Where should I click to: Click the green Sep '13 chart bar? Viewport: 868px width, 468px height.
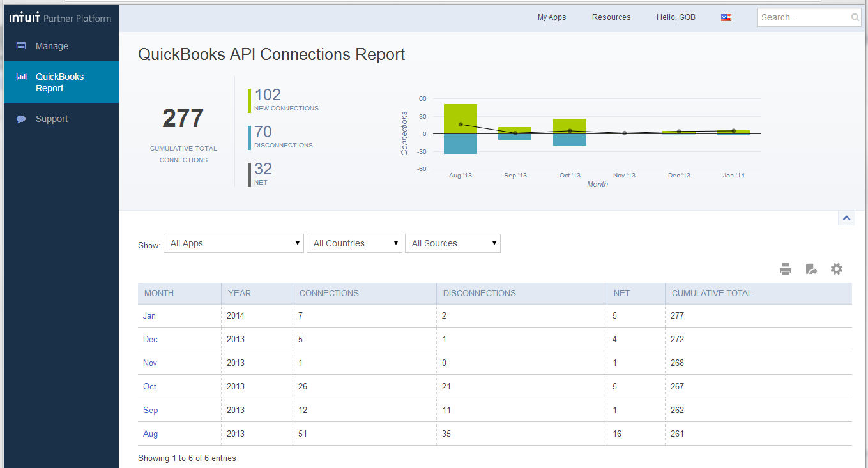coord(515,130)
